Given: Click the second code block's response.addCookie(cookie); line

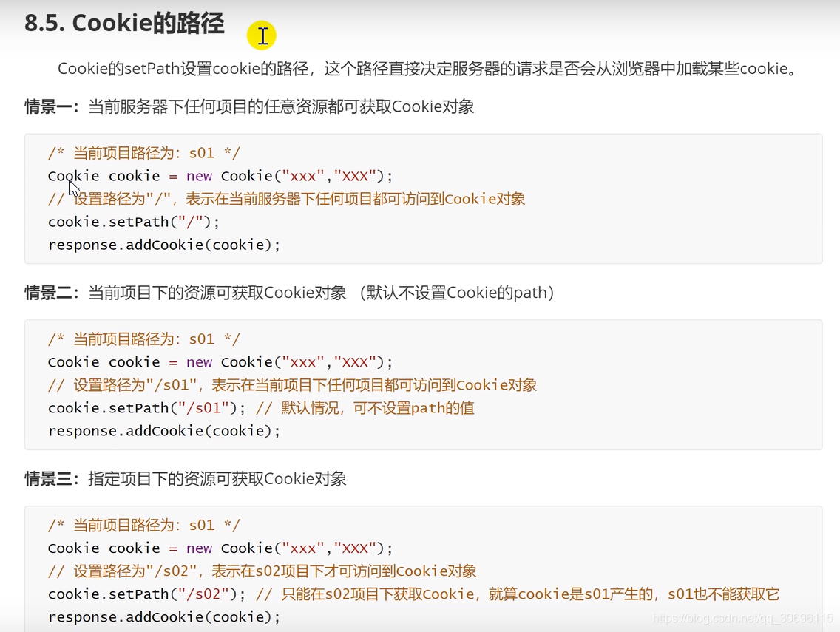Looking at the screenshot, I should pyautogui.click(x=164, y=431).
